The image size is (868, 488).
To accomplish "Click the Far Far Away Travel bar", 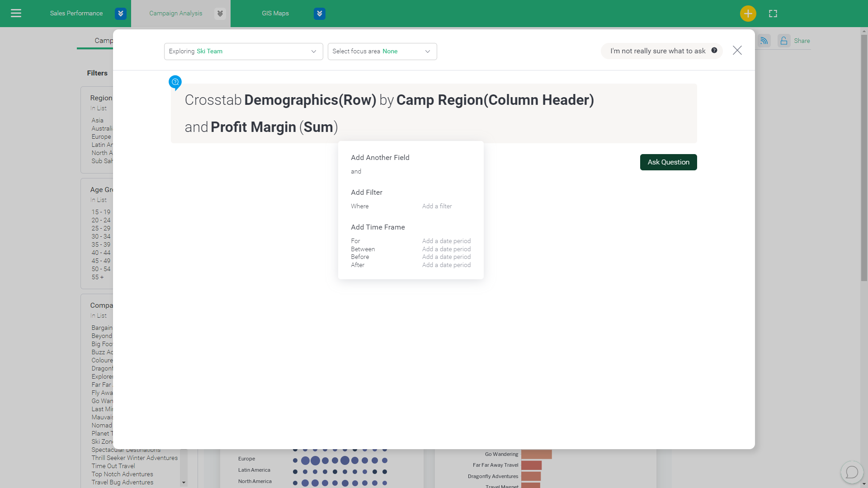I will point(531,465).
